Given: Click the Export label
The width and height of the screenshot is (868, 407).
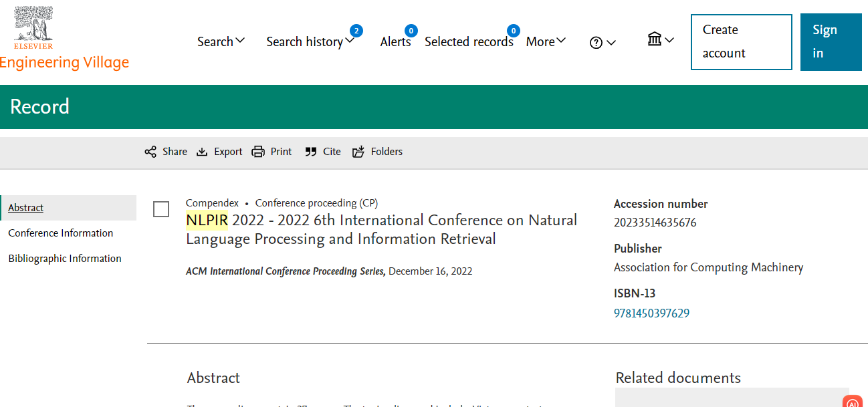Looking at the screenshot, I should tap(228, 152).
